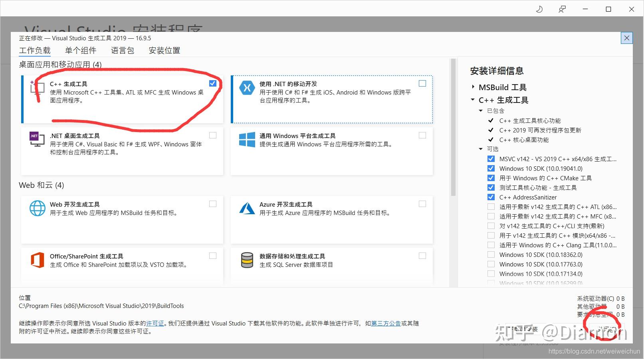This screenshot has width=644, height=359.
Task: Open the feedback icon in title bar
Action: 562,9
